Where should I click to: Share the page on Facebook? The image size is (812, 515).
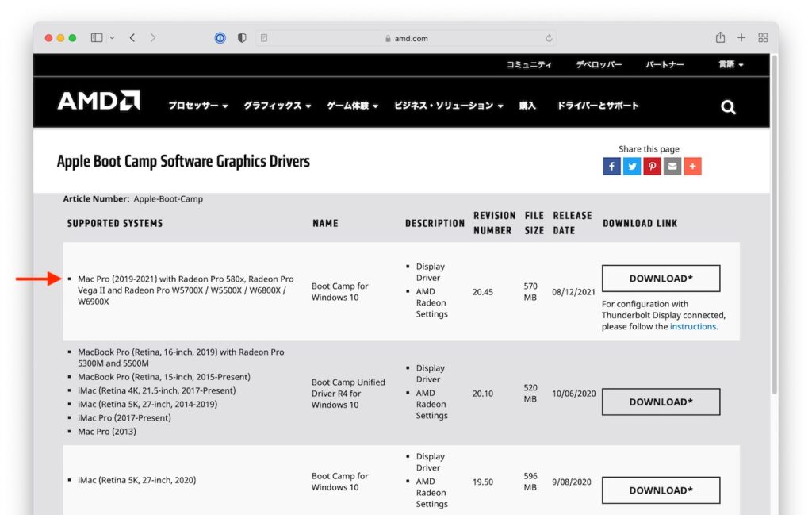[611, 166]
